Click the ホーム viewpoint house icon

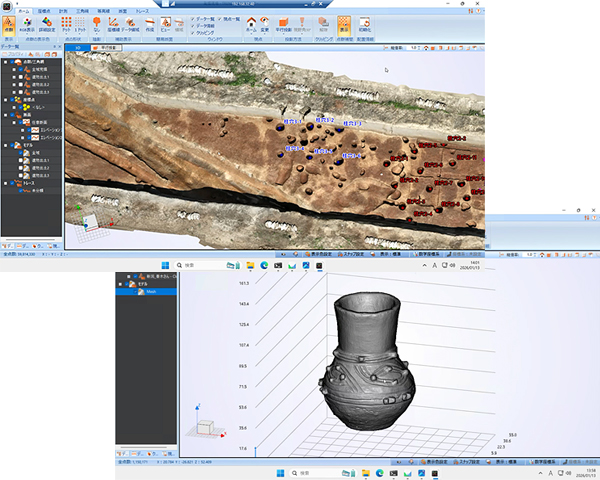pos(251,22)
